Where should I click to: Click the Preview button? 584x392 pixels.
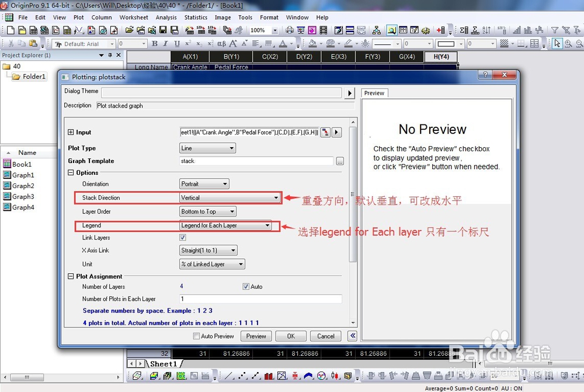click(x=256, y=336)
